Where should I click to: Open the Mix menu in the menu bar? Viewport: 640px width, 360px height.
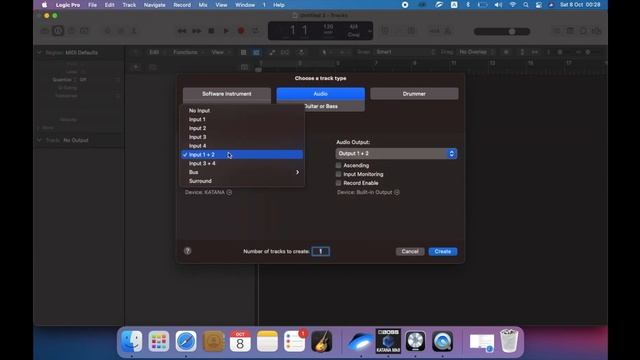pos(203,5)
